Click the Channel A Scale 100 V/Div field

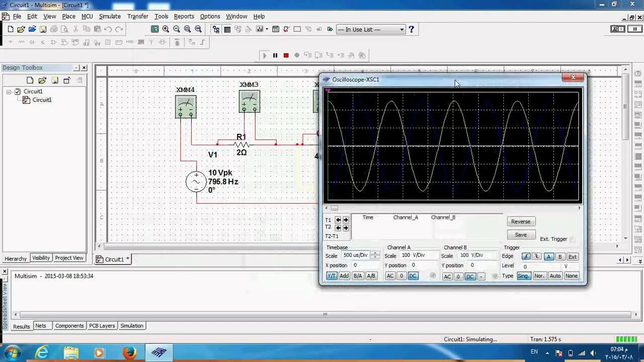click(x=419, y=255)
